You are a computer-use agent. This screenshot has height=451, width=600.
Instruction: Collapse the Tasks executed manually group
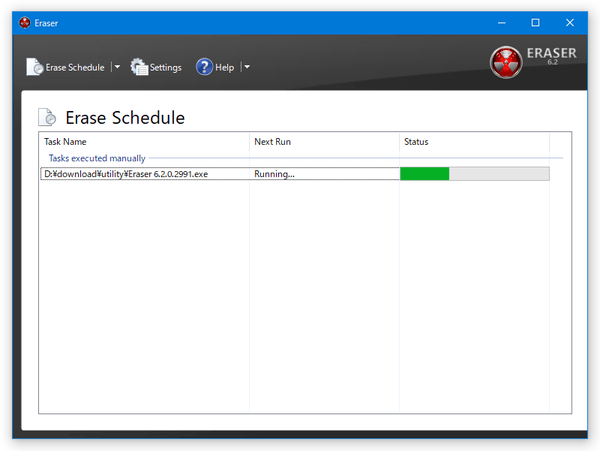click(x=97, y=158)
